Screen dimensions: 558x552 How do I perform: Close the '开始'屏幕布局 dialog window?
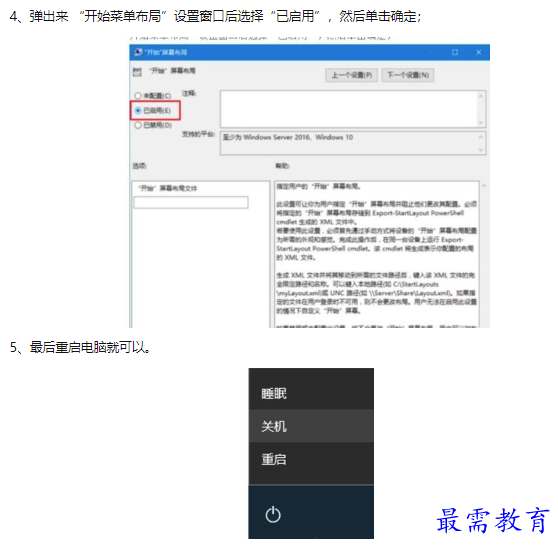coord(479,52)
